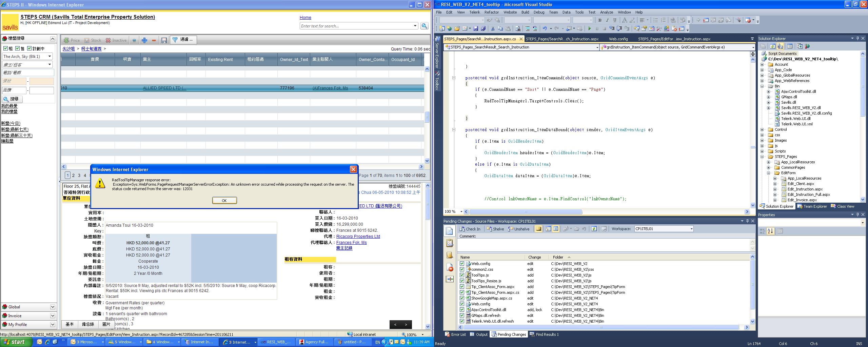Viewport: 868px width, 347px height.
Task: Expand the Invoice panel
Action: [x=53, y=316]
